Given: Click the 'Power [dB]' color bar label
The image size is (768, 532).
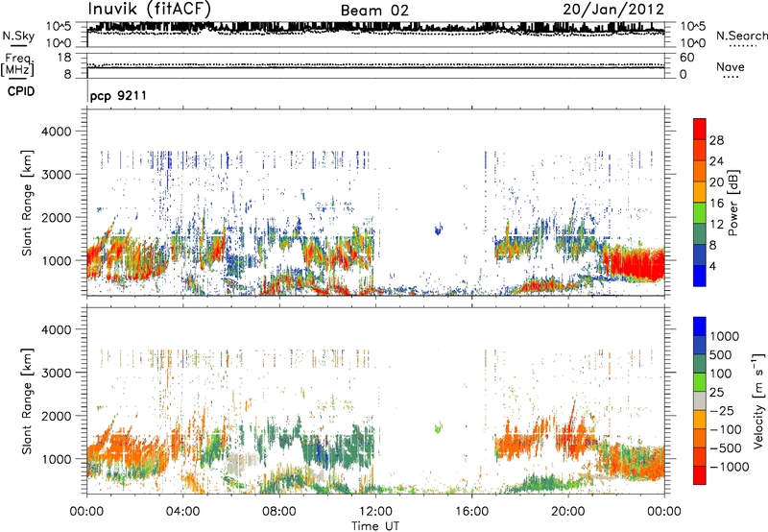Looking at the screenshot, I should pos(732,203).
